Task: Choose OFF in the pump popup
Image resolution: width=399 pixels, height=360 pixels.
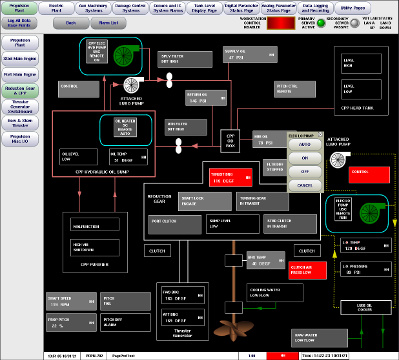Action: pyautogui.click(x=305, y=172)
